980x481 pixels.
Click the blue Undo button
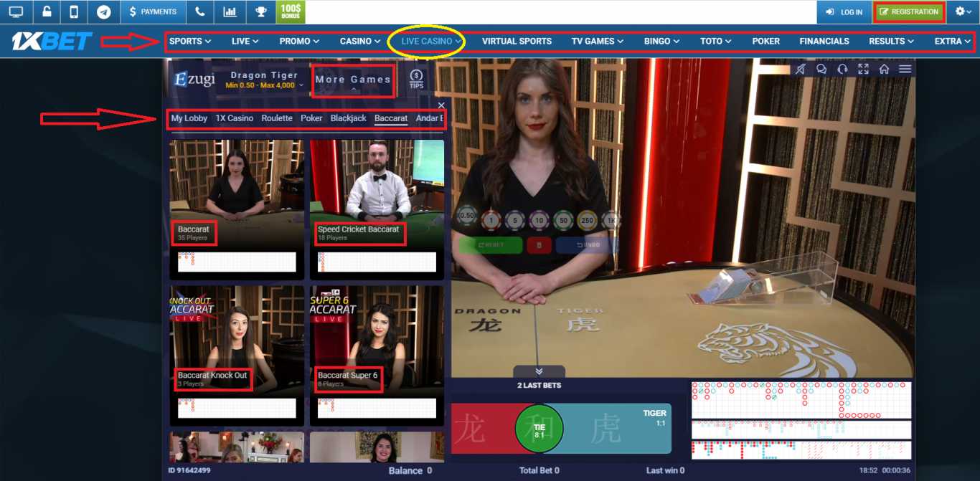click(587, 245)
